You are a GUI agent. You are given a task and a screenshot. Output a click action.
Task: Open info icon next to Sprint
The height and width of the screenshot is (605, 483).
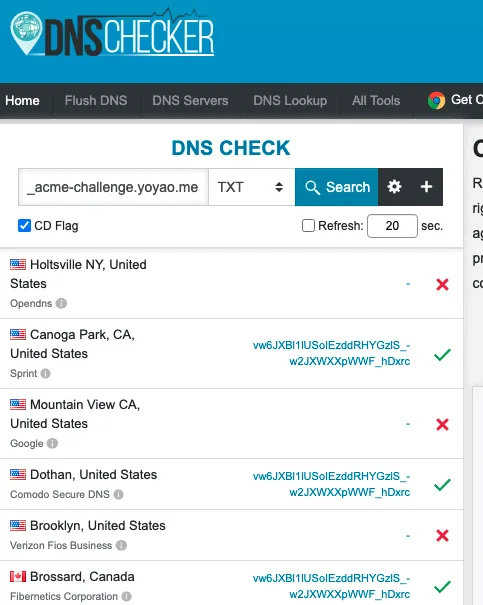pos(46,373)
